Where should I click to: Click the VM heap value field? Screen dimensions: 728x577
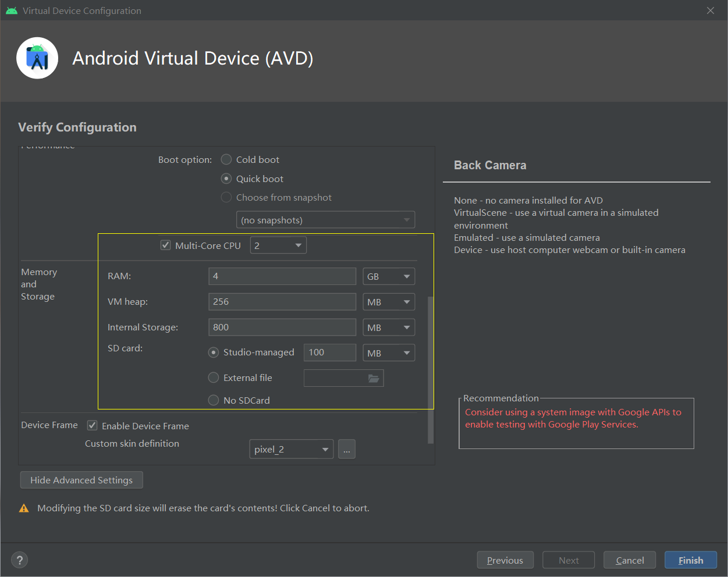[x=282, y=302]
